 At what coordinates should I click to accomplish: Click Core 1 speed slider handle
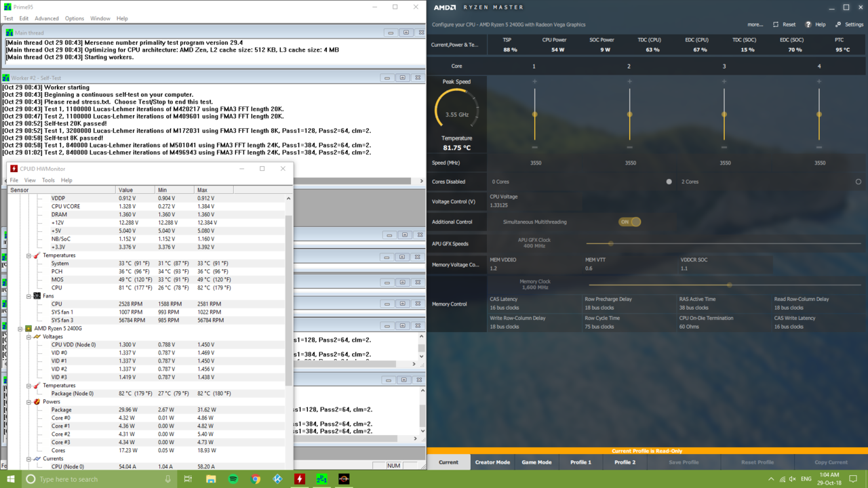(534, 115)
